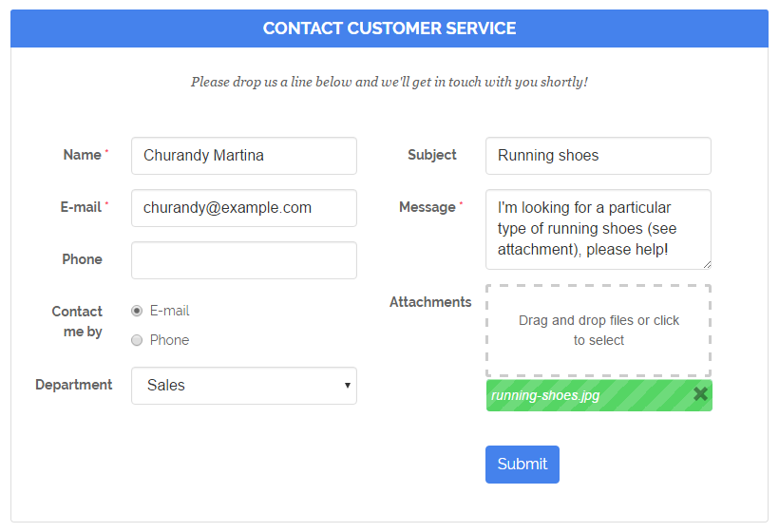This screenshot has height=532, width=779.
Task: Click the Name input field
Action: [x=244, y=156]
